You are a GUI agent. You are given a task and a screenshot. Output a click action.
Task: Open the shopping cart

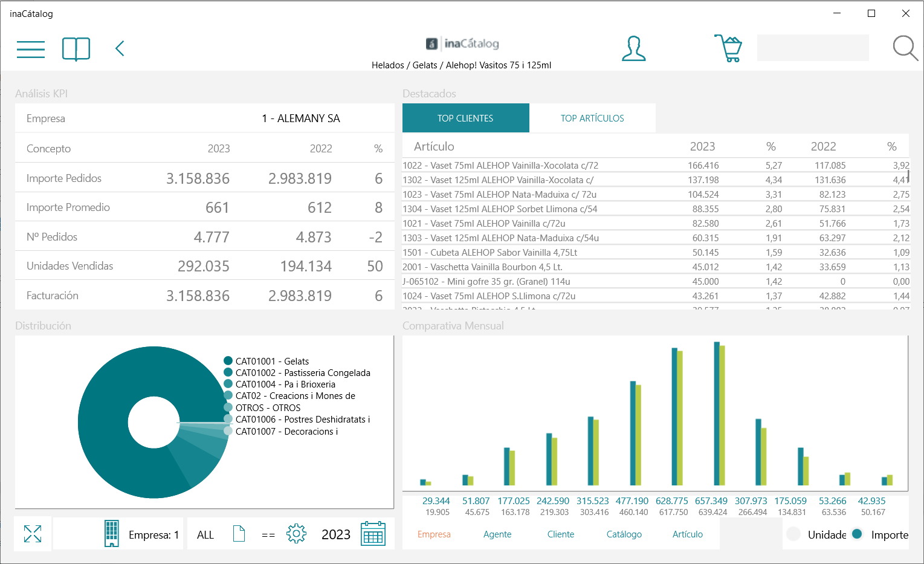click(x=729, y=48)
